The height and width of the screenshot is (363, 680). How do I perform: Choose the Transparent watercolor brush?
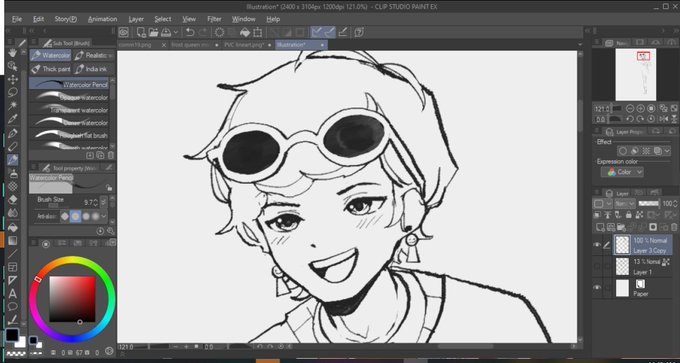click(69, 110)
